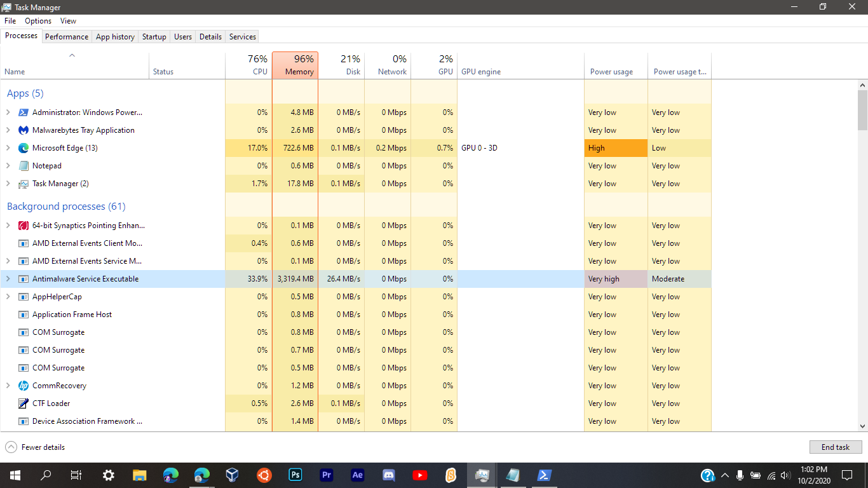Switch to the Users tab

(183, 37)
